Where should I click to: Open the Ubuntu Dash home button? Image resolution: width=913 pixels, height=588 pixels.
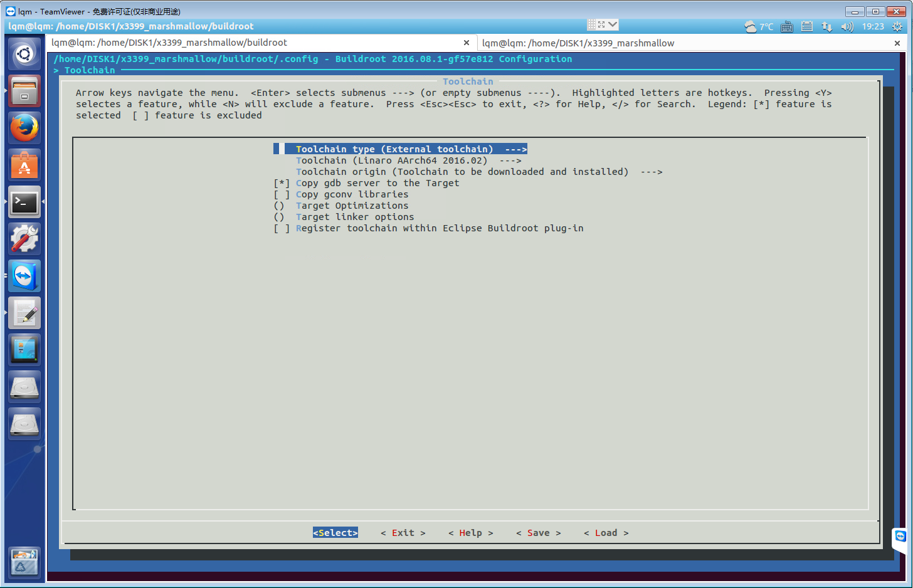pyautogui.click(x=24, y=55)
